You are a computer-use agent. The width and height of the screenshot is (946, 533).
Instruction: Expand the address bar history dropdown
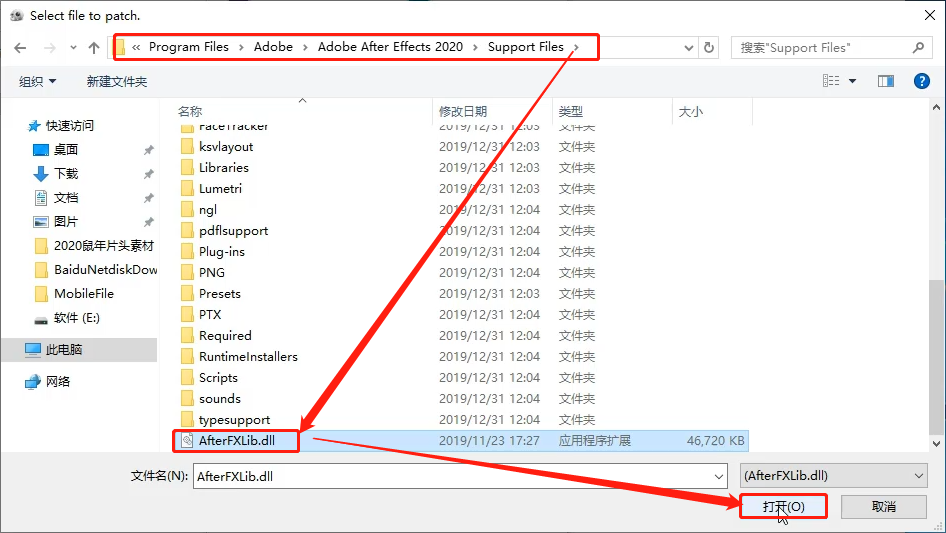point(688,48)
